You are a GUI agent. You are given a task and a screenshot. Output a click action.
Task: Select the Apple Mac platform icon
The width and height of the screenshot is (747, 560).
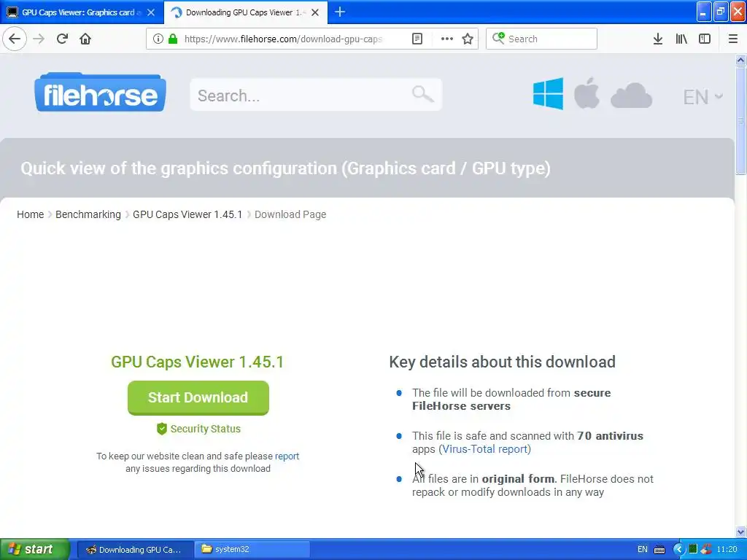587,93
